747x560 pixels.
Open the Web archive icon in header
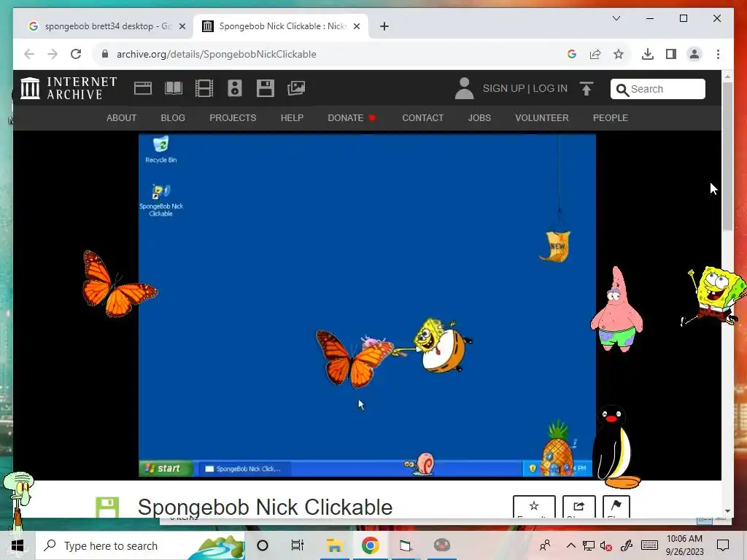click(x=143, y=88)
